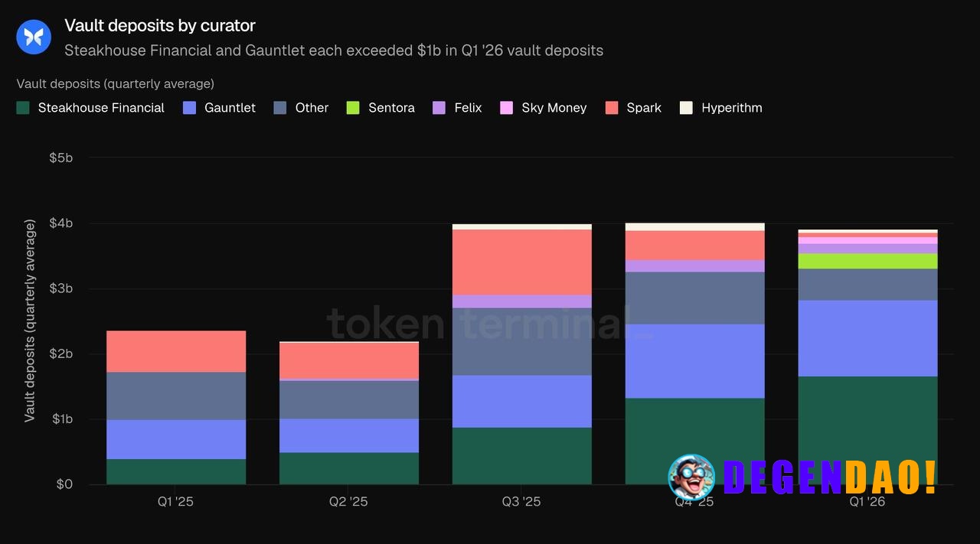Toggle the Hyperithm series legend label
Viewport: 980px width, 544px height.
pos(732,108)
